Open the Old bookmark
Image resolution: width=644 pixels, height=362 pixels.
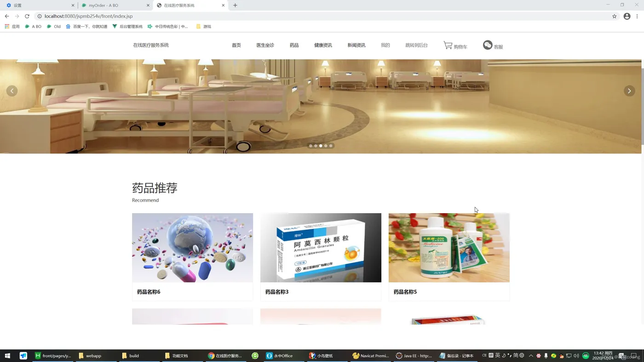[54, 27]
